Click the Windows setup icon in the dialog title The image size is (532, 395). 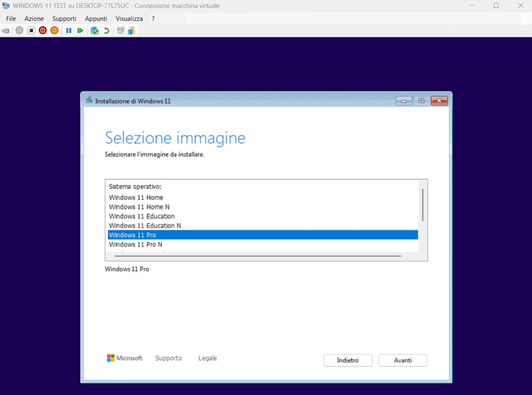(x=89, y=100)
